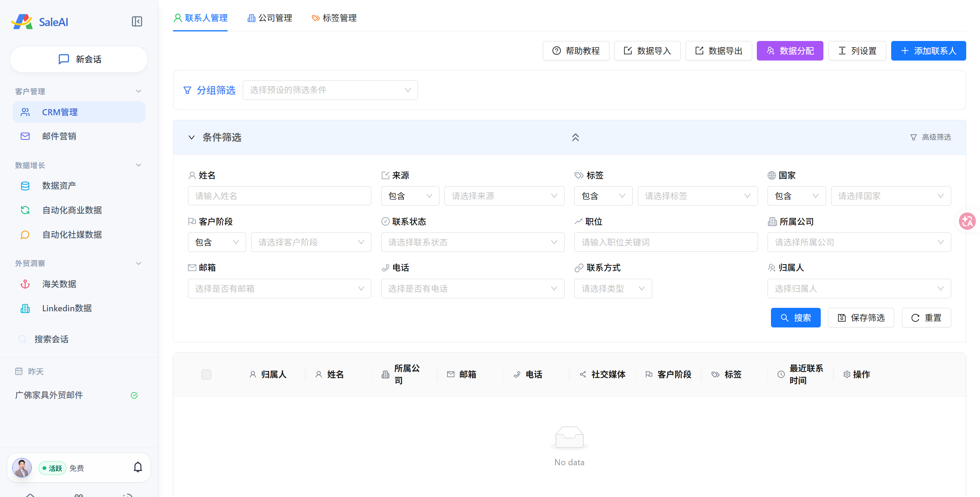Open the 选择是否有电话 dropdown

(473, 289)
